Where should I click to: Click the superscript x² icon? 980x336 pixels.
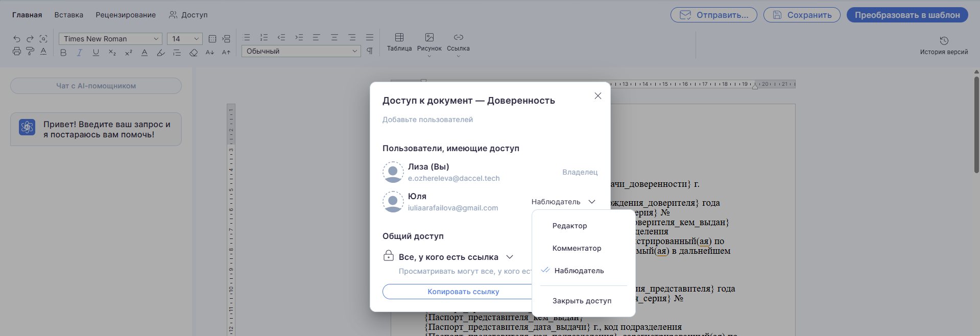[x=129, y=53]
